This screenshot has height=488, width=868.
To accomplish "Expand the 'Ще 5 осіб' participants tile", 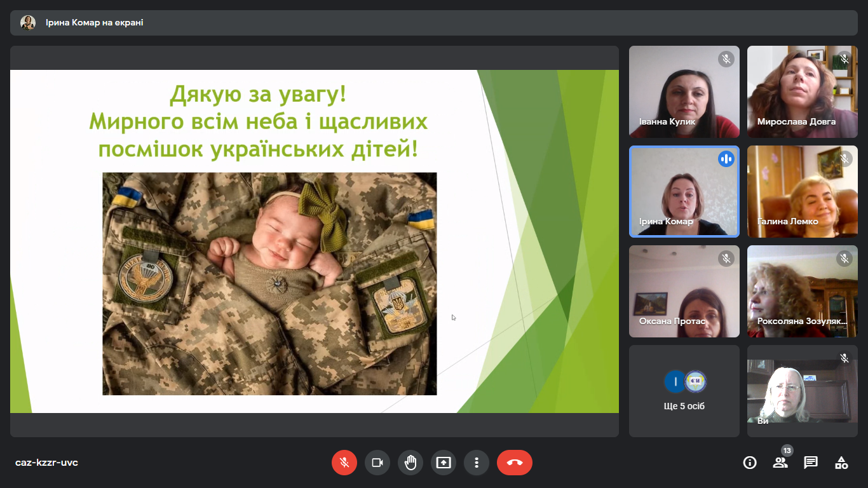I will pyautogui.click(x=684, y=391).
